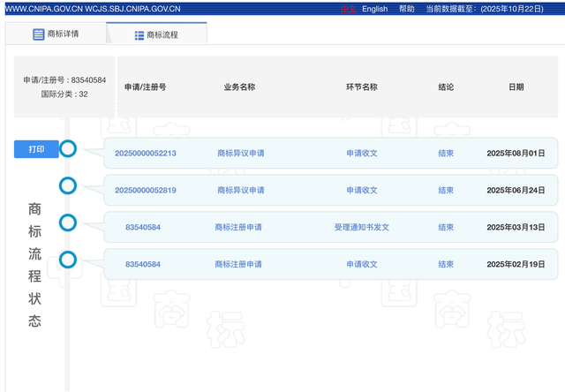Click 商标异议申请 in the 2025年08月01日 row
The height and width of the screenshot is (392, 565).
(x=240, y=153)
